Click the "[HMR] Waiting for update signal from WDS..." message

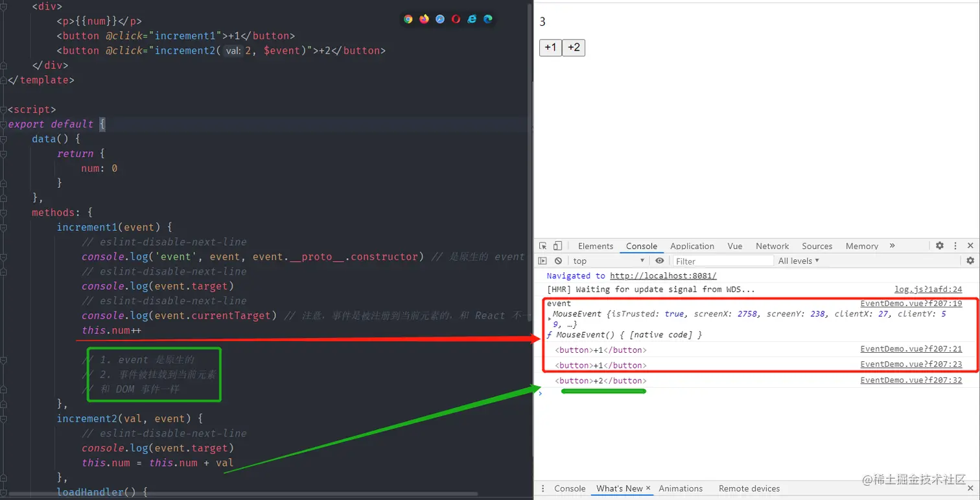(x=651, y=289)
